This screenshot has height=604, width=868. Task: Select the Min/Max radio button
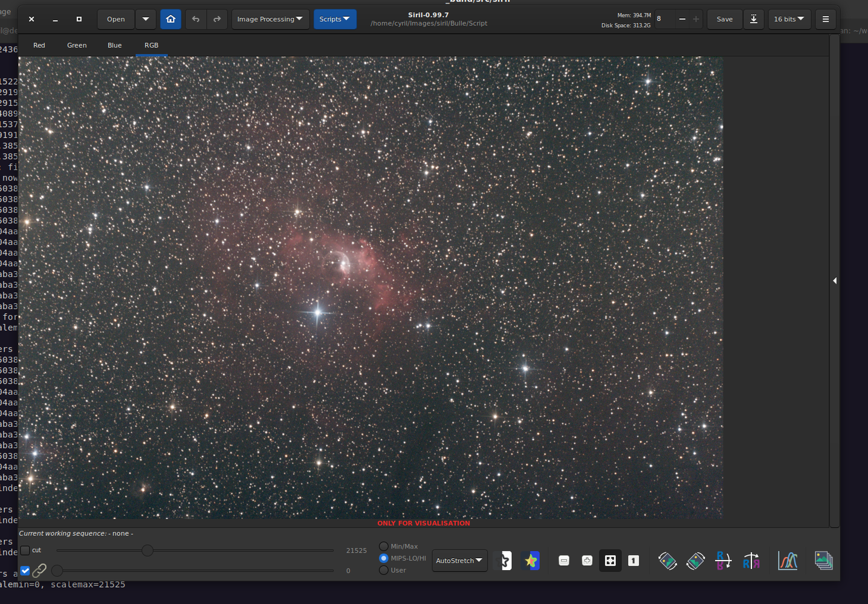click(x=383, y=546)
